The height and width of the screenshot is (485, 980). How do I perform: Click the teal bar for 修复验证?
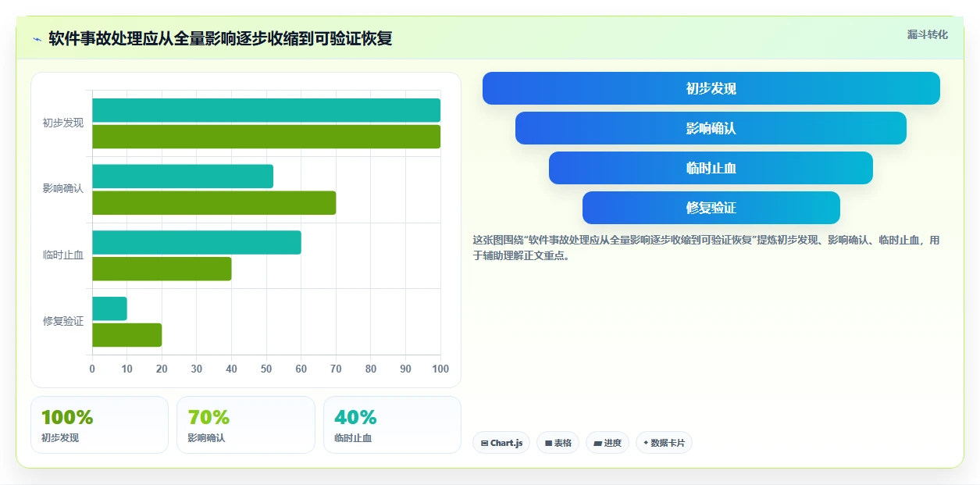[109, 308]
